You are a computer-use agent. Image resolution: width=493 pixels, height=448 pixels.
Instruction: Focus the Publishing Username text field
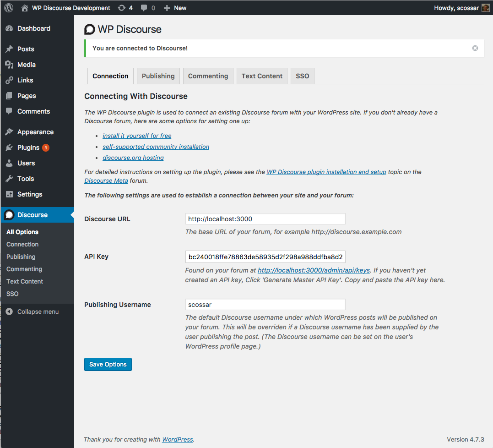point(265,305)
